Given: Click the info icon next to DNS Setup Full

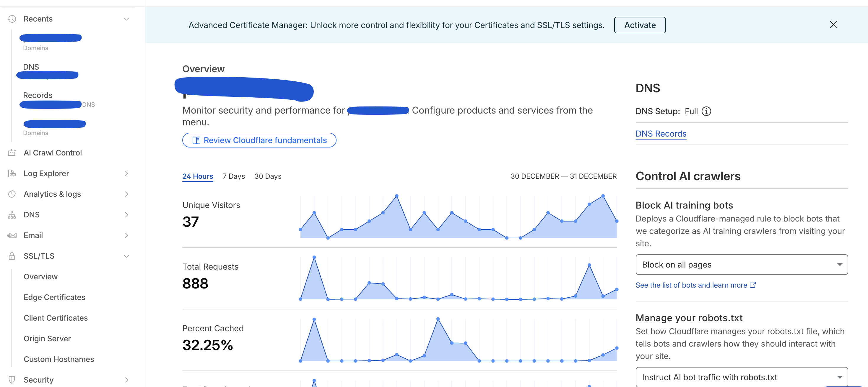Looking at the screenshot, I should coord(707,111).
